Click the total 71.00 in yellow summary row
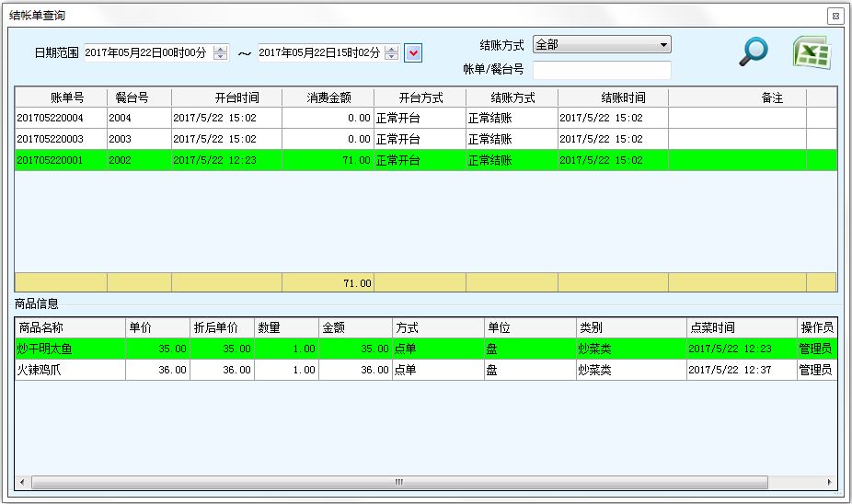 click(328, 283)
